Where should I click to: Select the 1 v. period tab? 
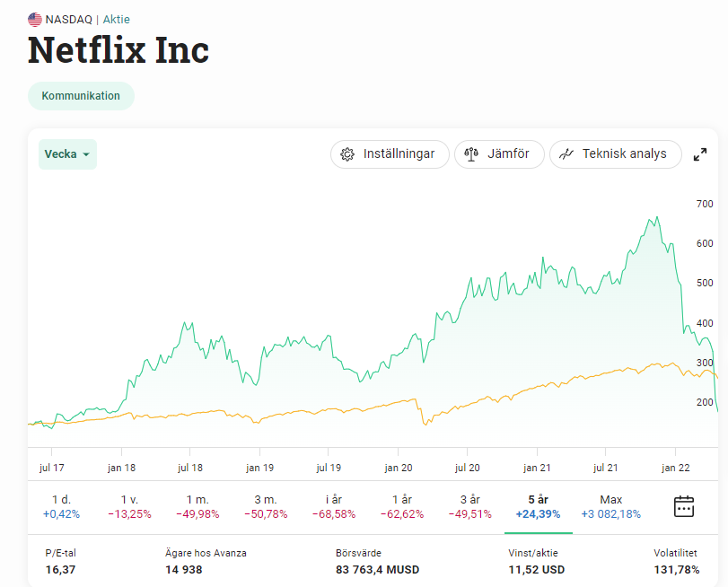click(x=130, y=506)
